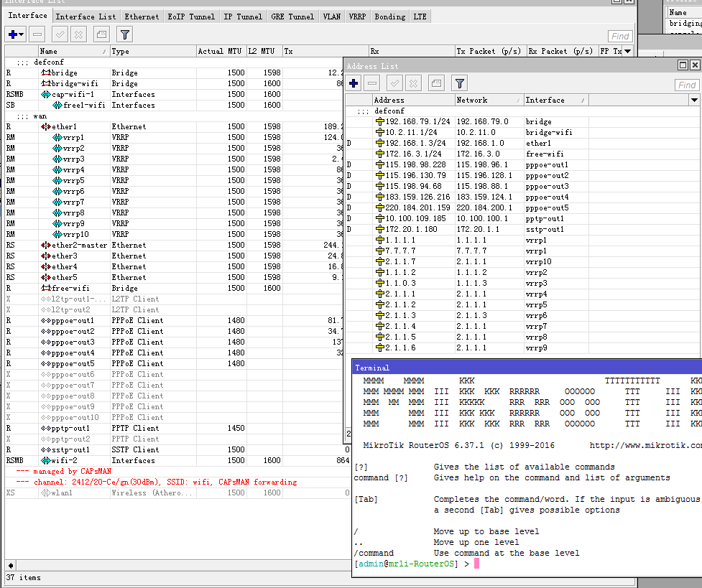Remove address with minus button in Address List

372,83
